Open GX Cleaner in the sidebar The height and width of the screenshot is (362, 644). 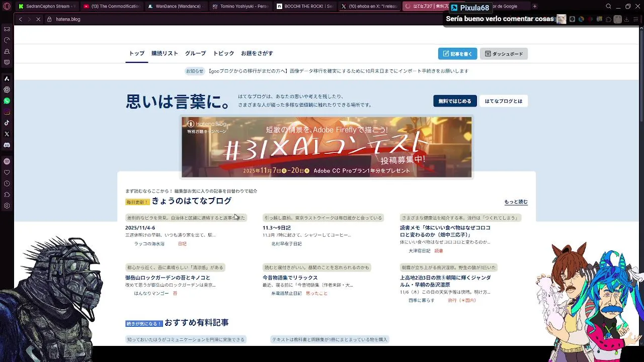pyautogui.click(x=7, y=51)
